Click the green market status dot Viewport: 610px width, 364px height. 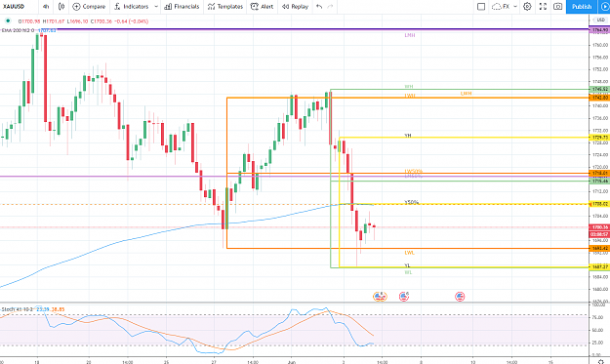coord(8,21)
